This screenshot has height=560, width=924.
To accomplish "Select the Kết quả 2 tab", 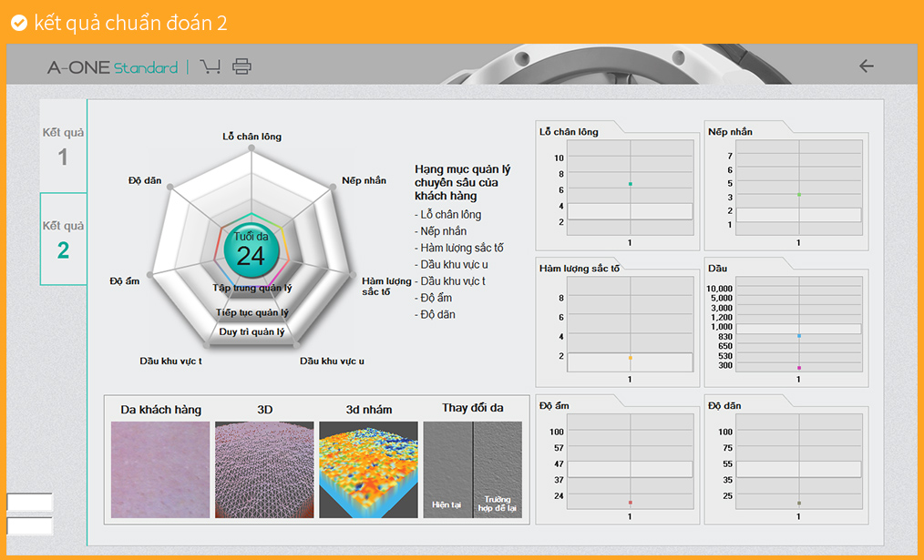I will [x=63, y=239].
